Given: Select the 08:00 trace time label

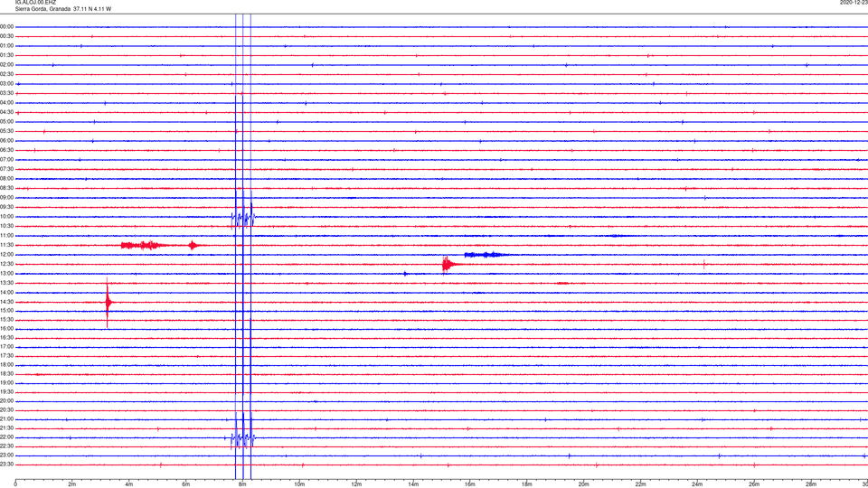Looking at the screenshot, I should [7, 179].
